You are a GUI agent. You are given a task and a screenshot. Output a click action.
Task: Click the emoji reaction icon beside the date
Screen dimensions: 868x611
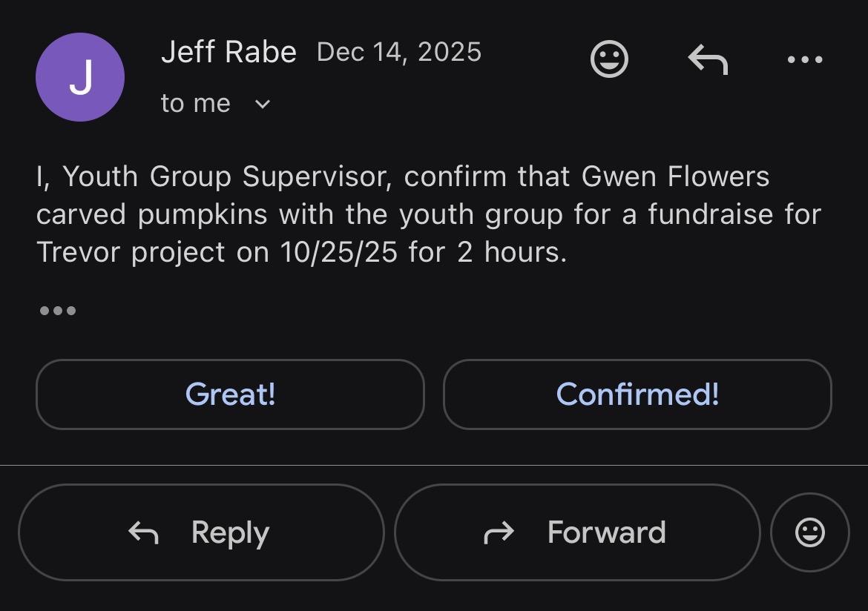pos(609,59)
